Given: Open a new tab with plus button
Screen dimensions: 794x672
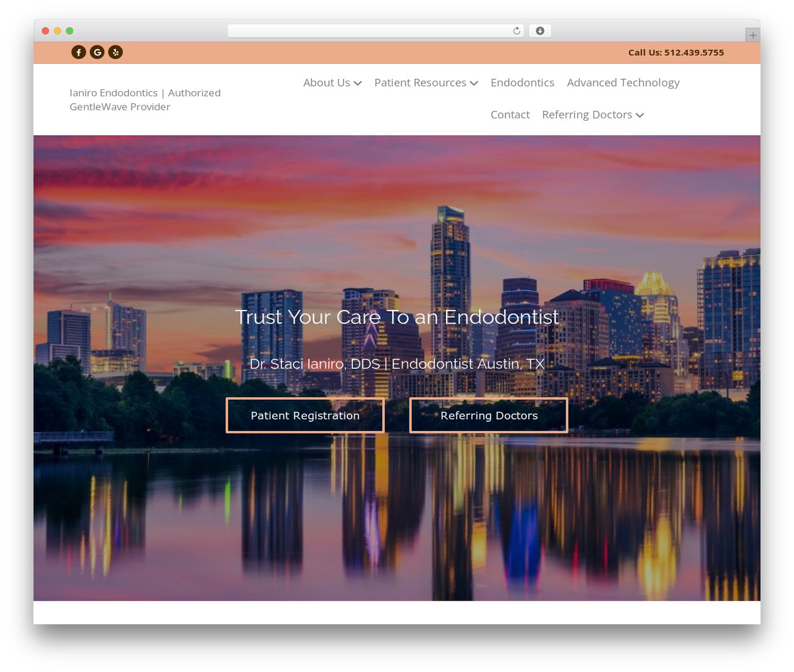Looking at the screenshot, I should [752, 35].
